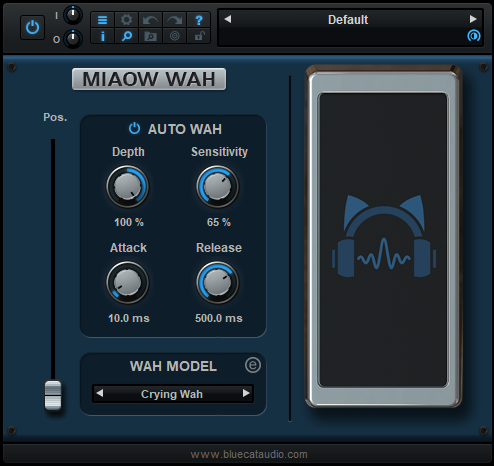Toggle the Auto Wah power button
Viewport: 494px width, 466px height.
[134, 128]
